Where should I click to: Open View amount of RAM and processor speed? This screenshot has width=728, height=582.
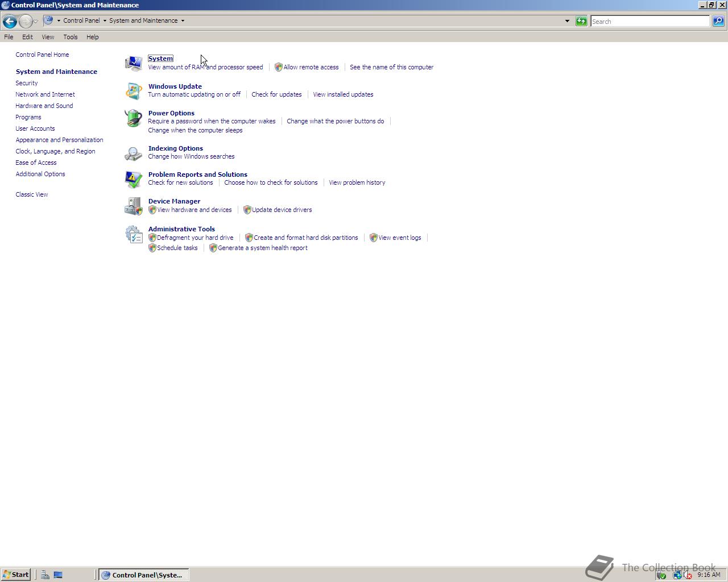205,67
